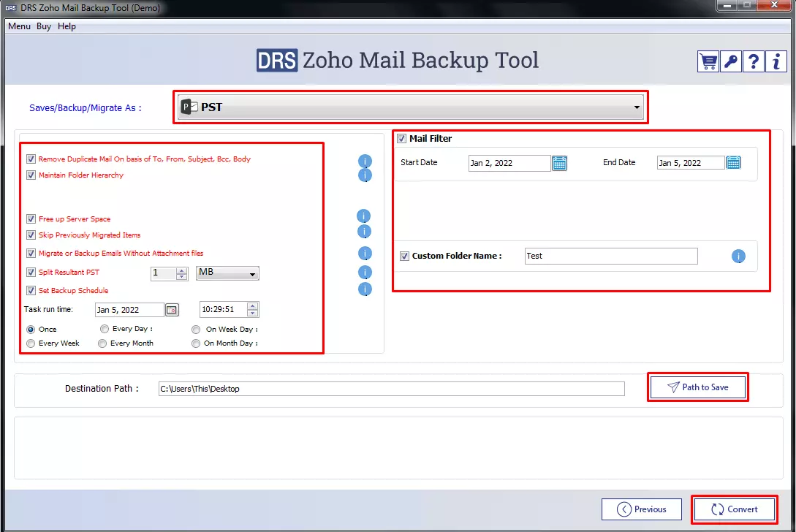The image size is (796, 532).
Task: Open the key activation icon
Action: coord(730,62)
